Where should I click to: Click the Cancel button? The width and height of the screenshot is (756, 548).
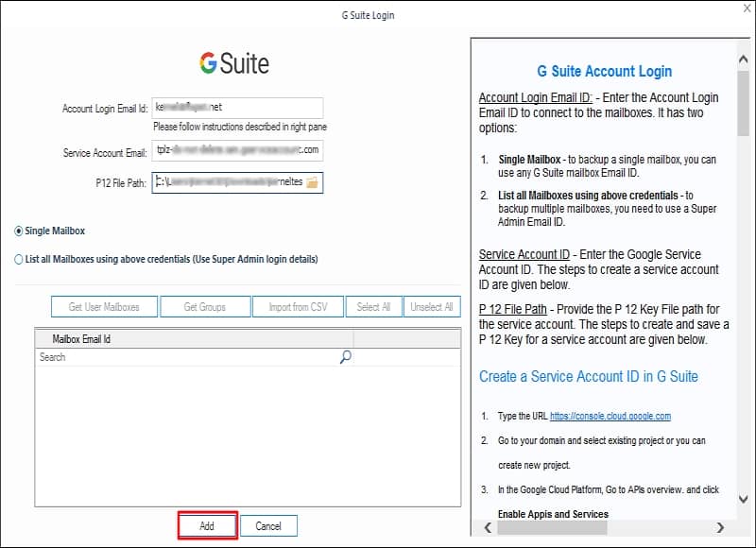coord(268,526)
